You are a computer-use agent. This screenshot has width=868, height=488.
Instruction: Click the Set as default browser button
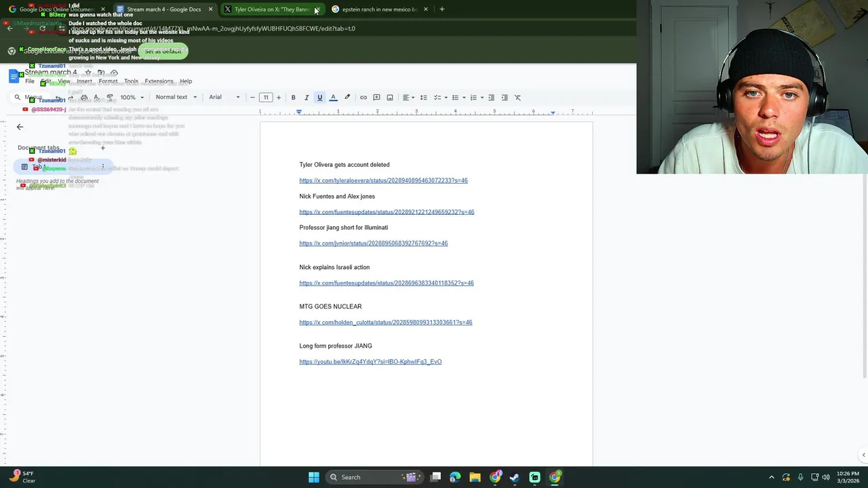pyautogui.click(x=163, y=52)
